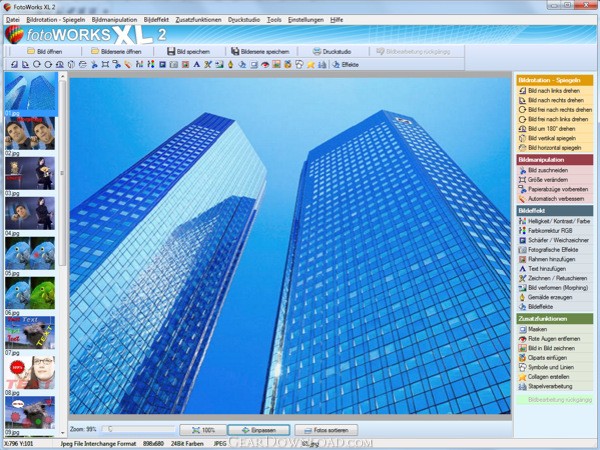600x450 pixels.
Task: Click the add text 'A' toolbar icon
Action: 196,65
